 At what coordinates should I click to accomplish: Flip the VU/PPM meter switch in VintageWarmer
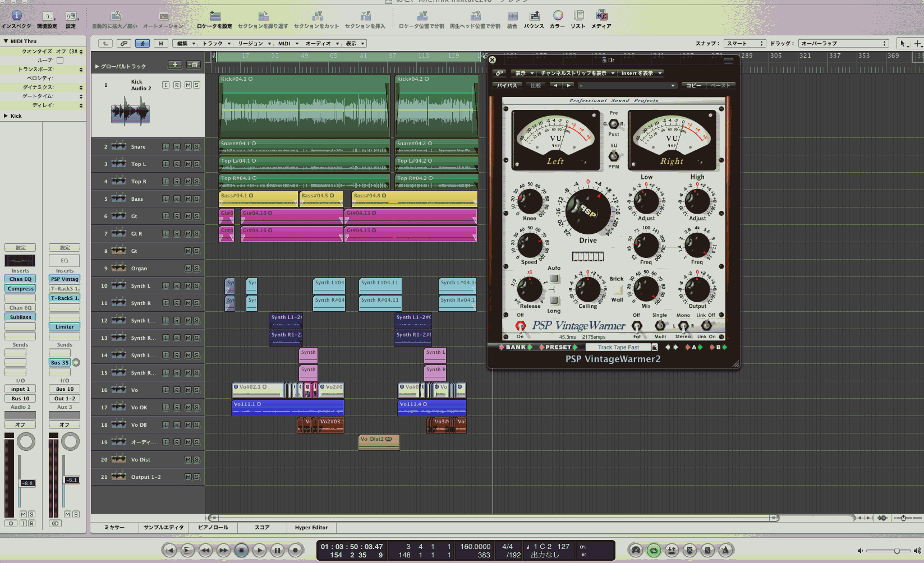[614, 155]
